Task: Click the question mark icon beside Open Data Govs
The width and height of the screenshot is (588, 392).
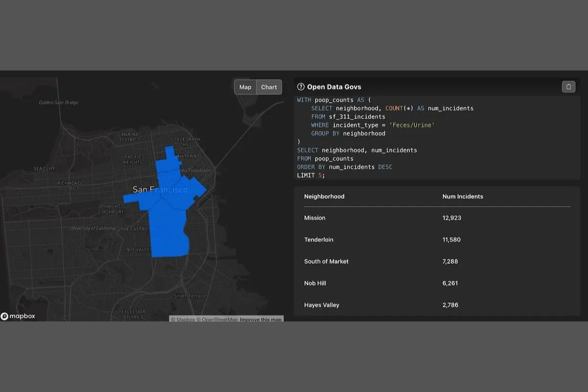Action: pos(301,87)
